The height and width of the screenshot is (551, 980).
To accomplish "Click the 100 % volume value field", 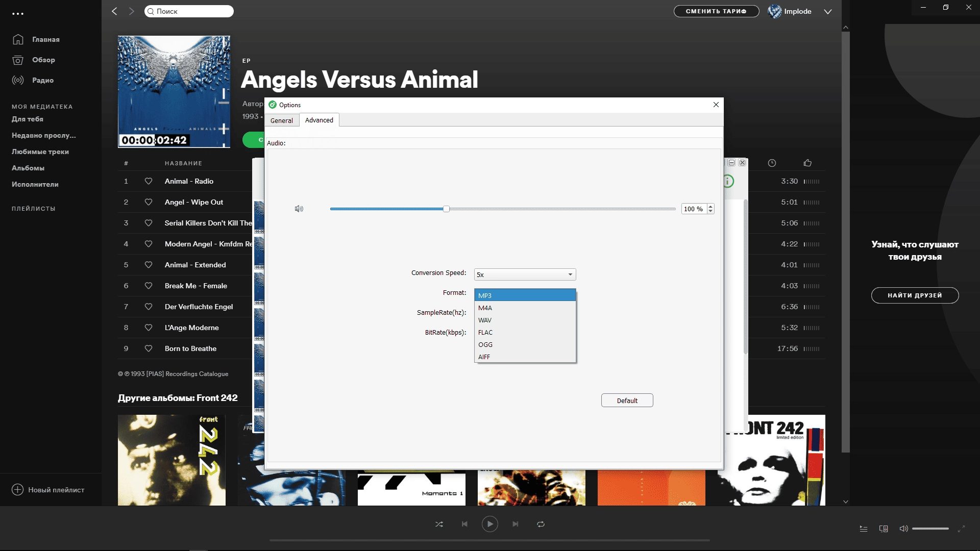I will 694,209.
